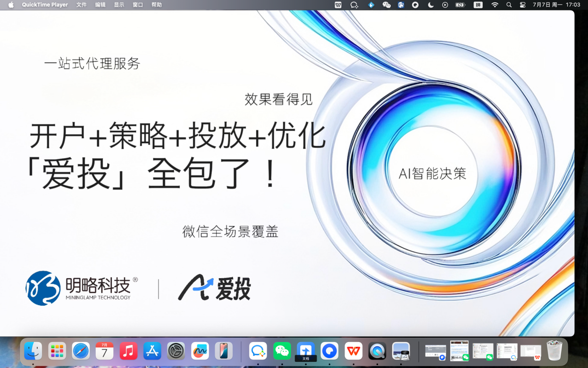Open the 显示 menu

tap(119, 5)
